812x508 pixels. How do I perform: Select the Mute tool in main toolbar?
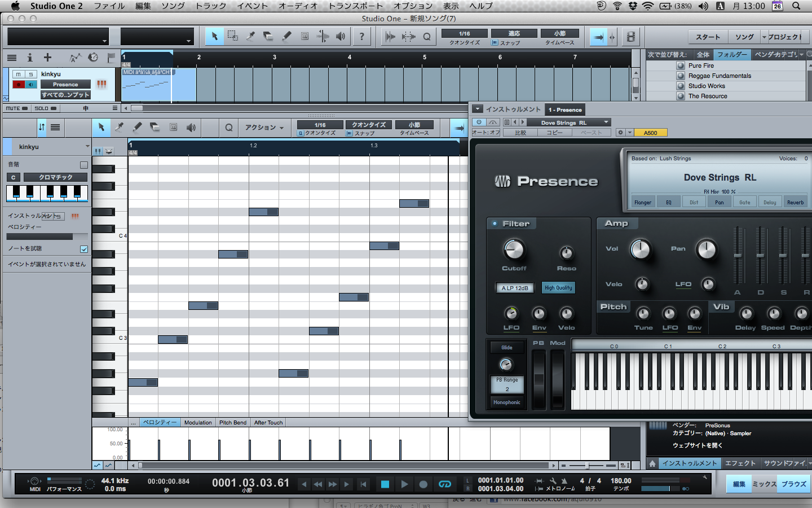(304, 37)
